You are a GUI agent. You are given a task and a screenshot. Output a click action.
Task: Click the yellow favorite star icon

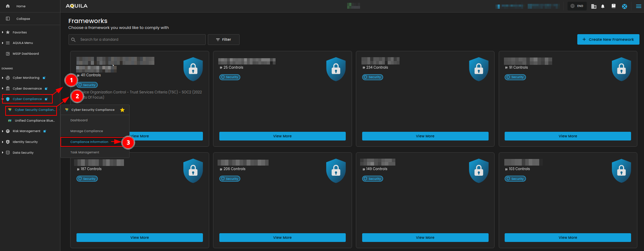point(122,110)
